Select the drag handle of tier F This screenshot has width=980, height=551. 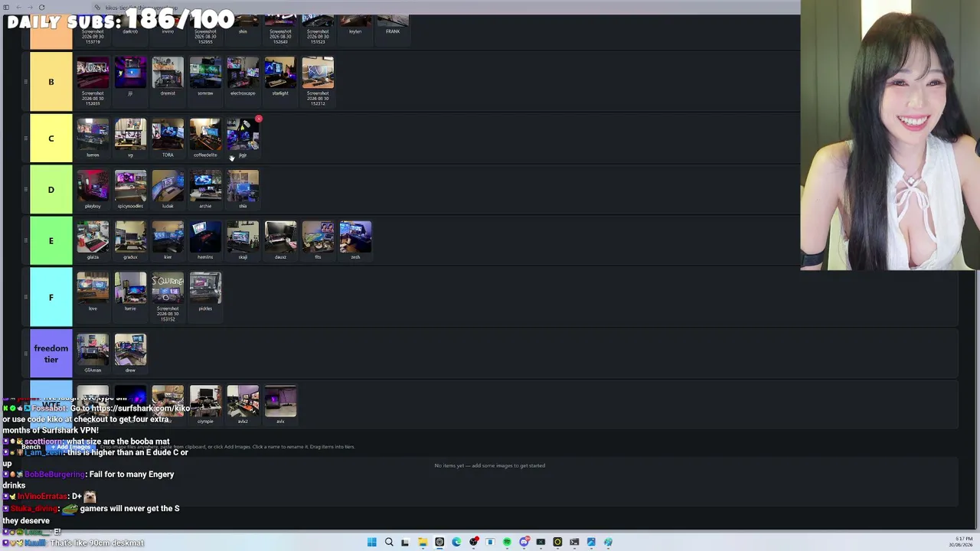(x=25, y=298)
